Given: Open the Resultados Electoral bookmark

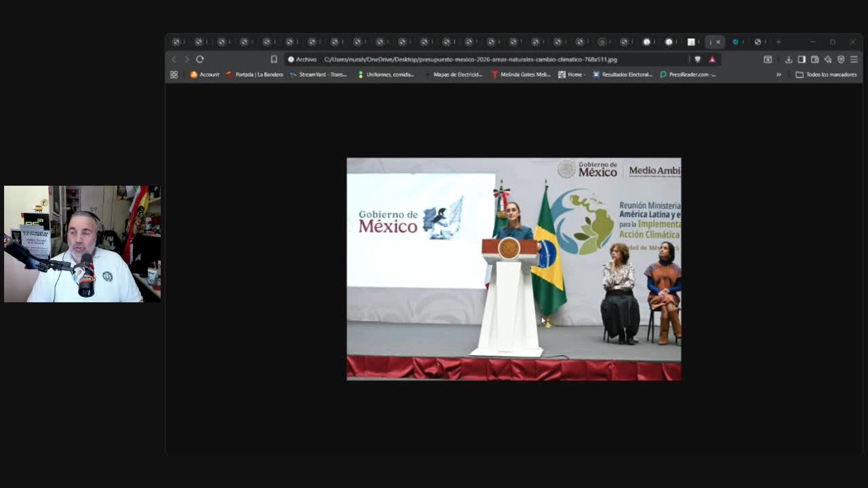Looking at the screenshot, I should coord(623,75).
